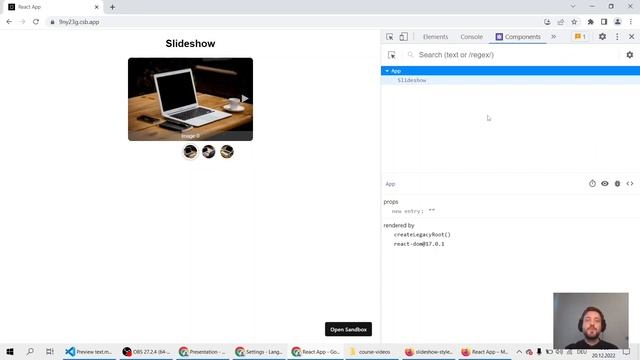The image size is (640, 360).
Task: Click the install app icon in address bar
Action: 547,22
